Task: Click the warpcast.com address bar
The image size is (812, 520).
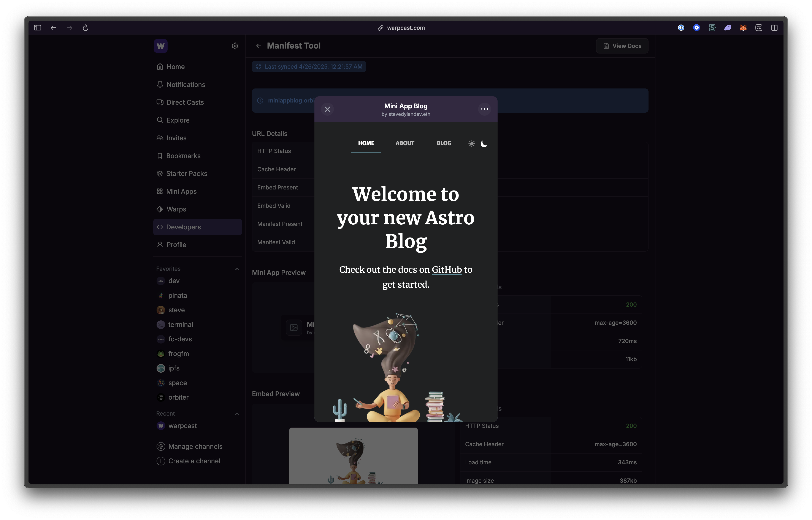Action: coord(406,28)
